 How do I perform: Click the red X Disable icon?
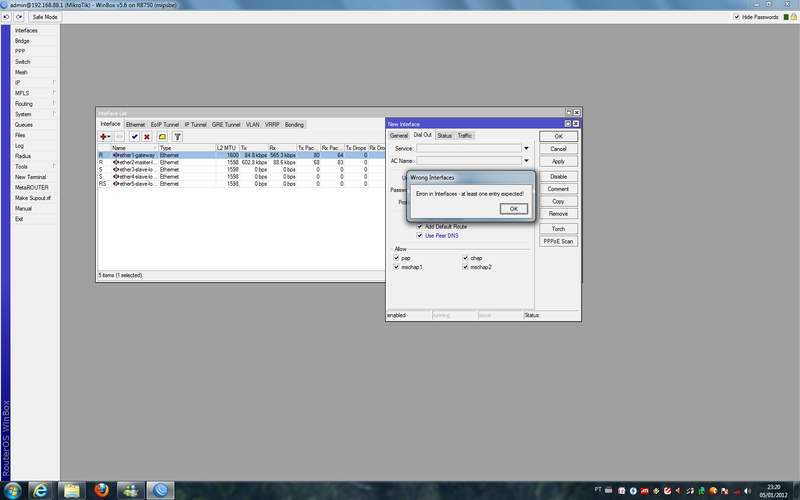coord(147,137)
